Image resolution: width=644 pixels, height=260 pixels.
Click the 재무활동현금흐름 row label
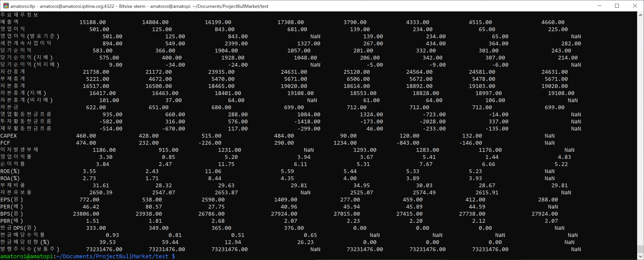tap(26, 128)
